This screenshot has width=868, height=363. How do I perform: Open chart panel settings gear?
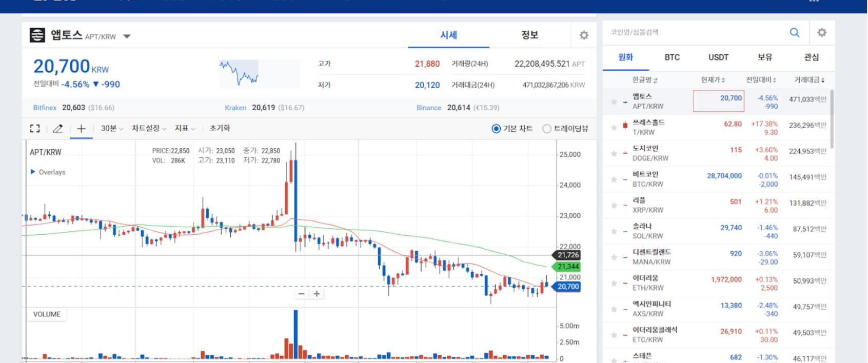point(584,35)
